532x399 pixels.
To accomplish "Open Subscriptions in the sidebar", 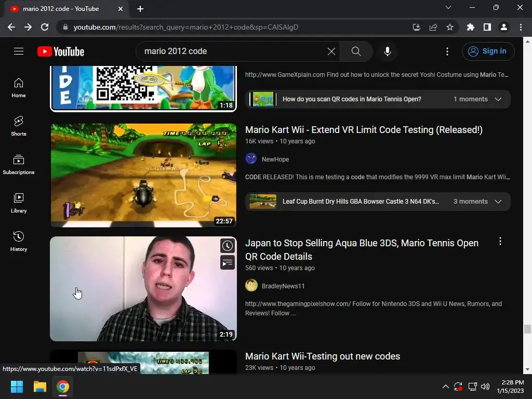I will 19,165.
